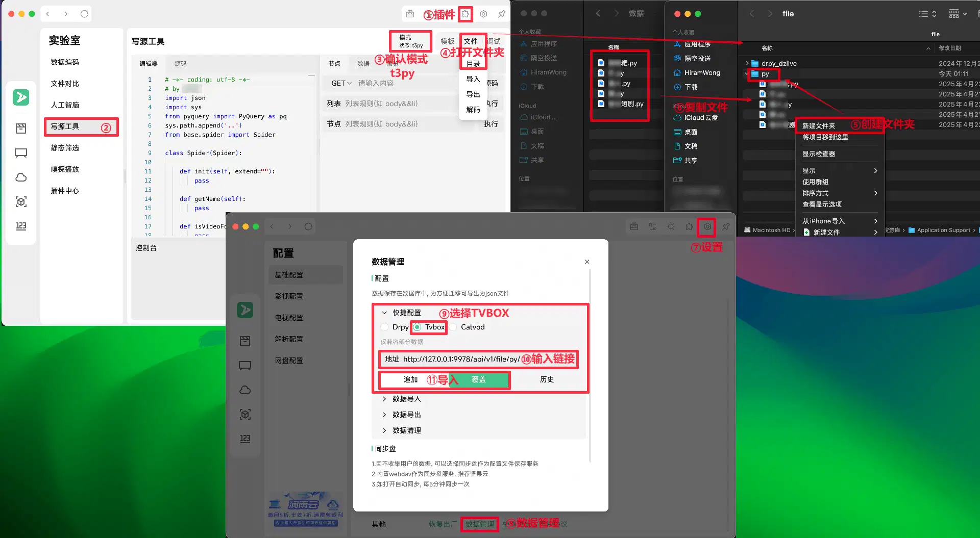Sort by the 修改日期 column header in Finder
The image size is (980, 538).
pyautogui.click(x=949, y=48)
